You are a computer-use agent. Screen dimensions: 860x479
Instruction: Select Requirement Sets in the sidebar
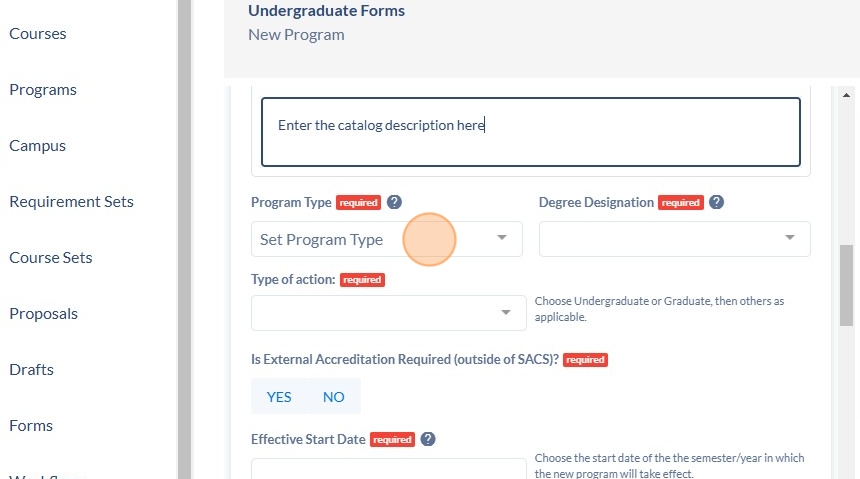point(71,201)
